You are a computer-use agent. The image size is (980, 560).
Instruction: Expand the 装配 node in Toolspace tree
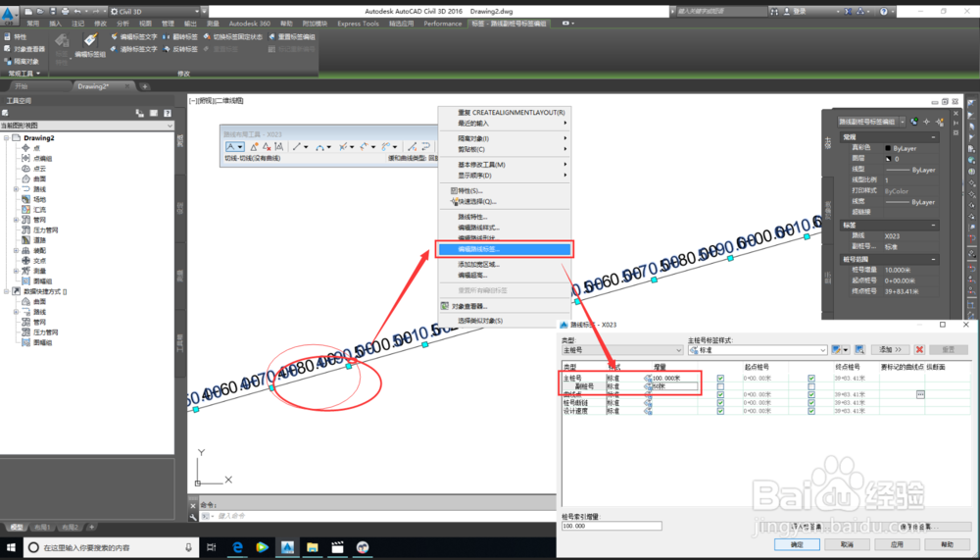click(x=16, y=250)
